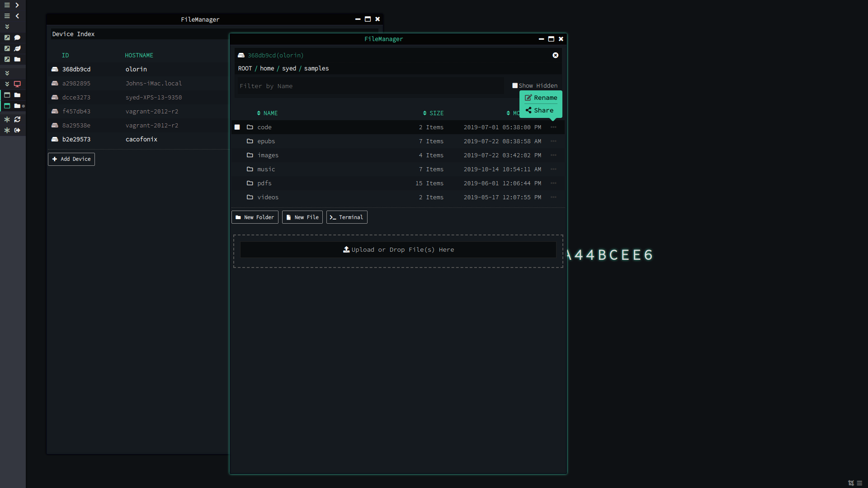The height and width of the screenshot is (488, 868).
Task: Select device dcce3273 syed-XPS-13-9350
Action: 138,97
